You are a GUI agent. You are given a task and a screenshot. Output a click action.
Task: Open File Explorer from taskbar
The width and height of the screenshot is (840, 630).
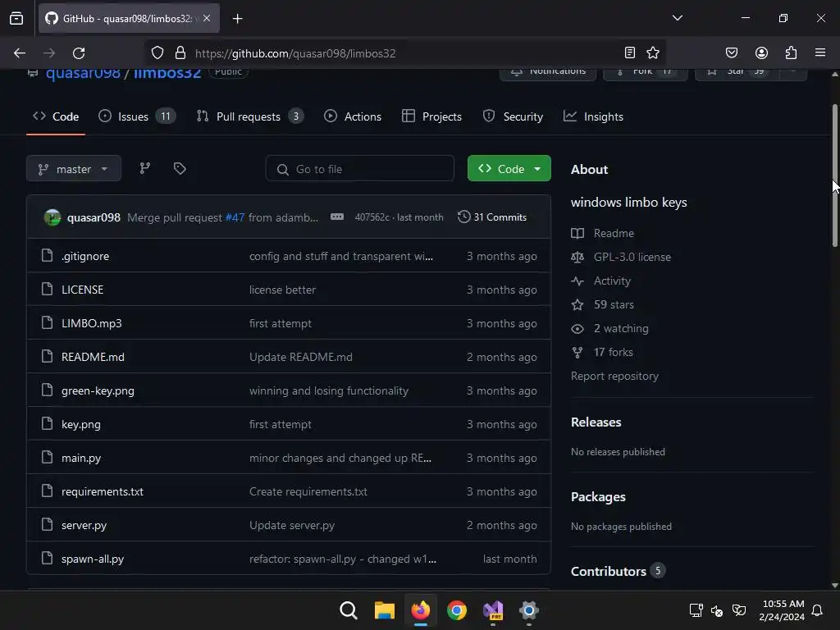click(x=384, y=610)
